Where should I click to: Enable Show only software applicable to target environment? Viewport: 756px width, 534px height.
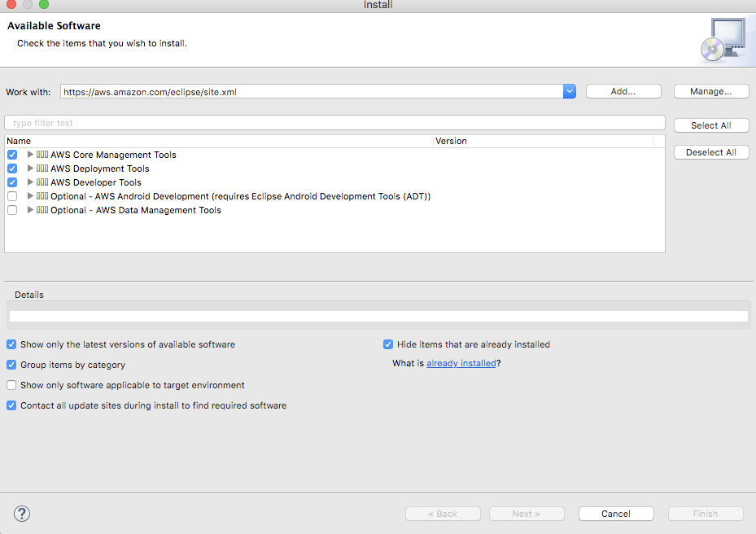[11, 385]
